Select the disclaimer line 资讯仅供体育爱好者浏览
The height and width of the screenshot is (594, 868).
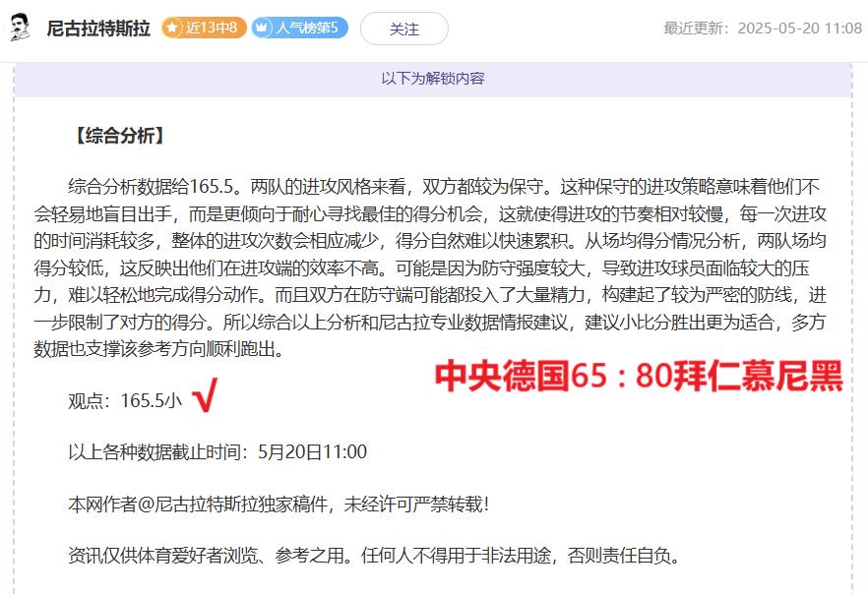[x=374, y=555]
